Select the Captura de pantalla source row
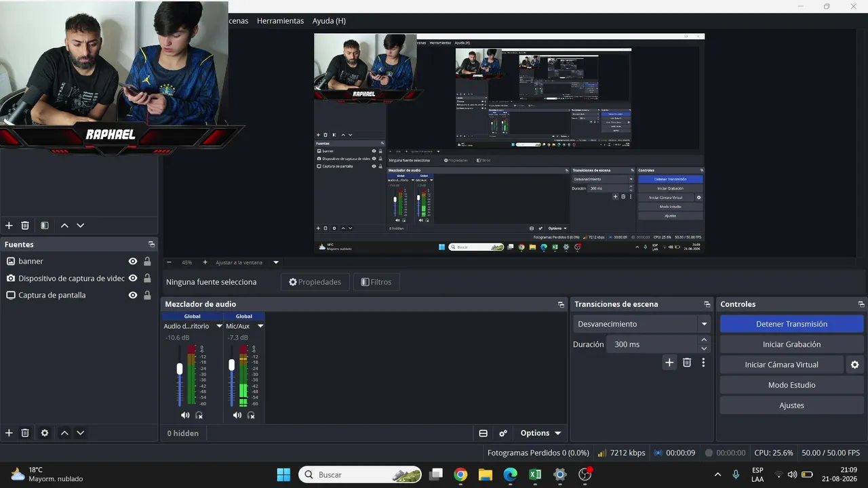Screen dimensions: 868x488 point(79,295)
